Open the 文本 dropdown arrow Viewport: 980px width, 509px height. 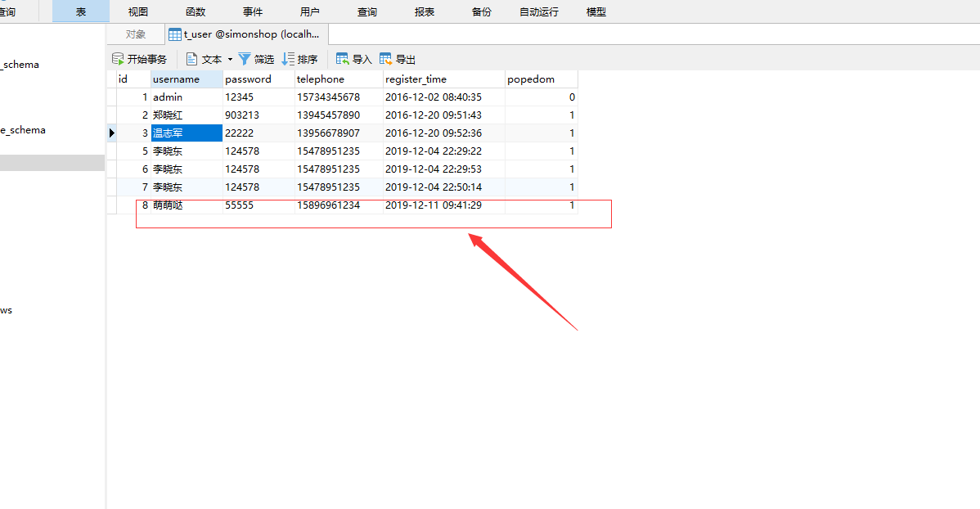(230, 60)
